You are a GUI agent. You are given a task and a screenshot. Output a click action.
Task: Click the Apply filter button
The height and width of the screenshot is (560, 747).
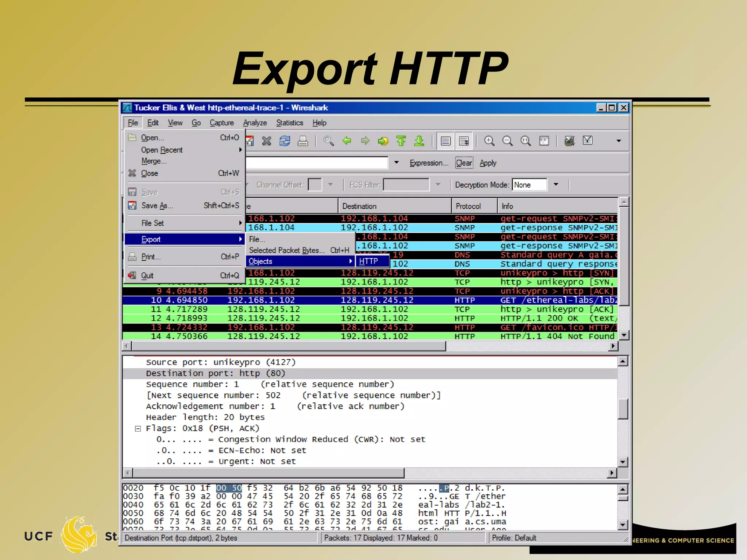pos(488,163)
